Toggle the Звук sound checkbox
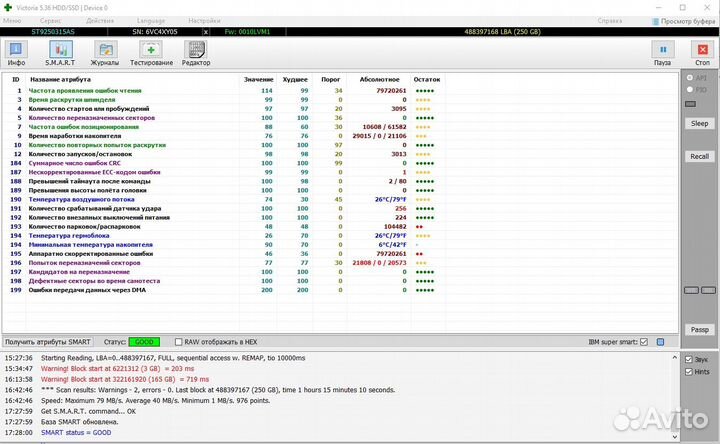The height and width of the screenshot is (444, 720). pyautogui.click(x=688, y=359)
